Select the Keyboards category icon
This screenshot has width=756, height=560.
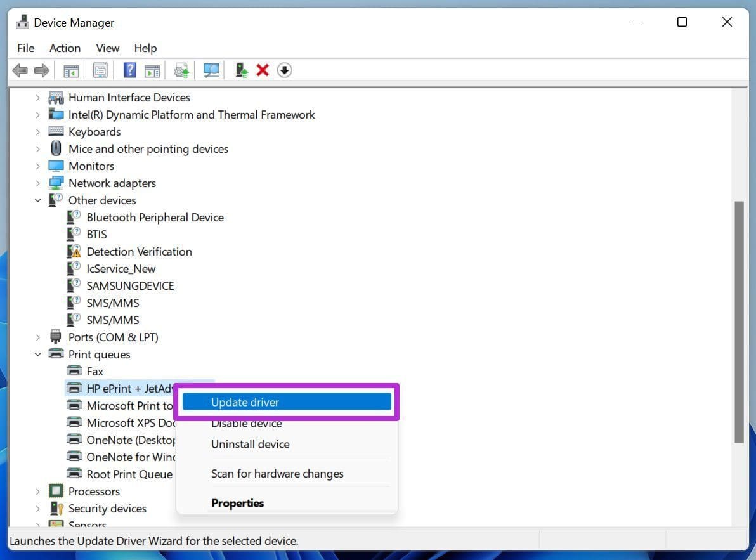pos(56,131)
